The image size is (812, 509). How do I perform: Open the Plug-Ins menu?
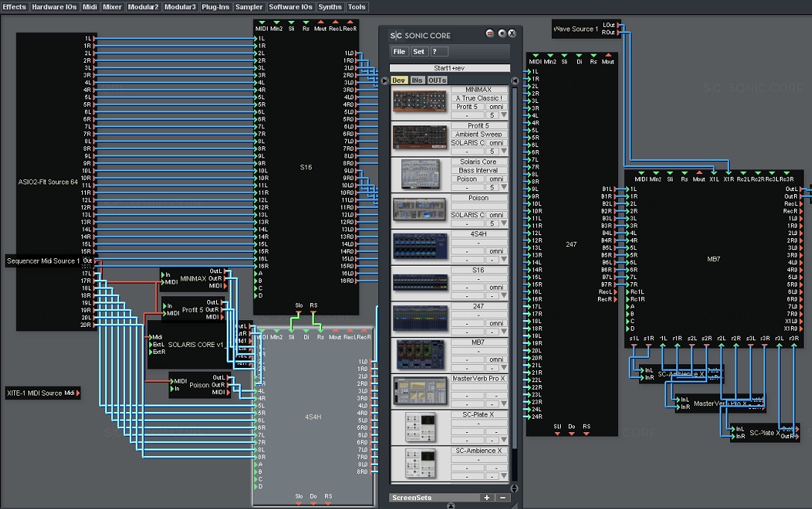215,7
